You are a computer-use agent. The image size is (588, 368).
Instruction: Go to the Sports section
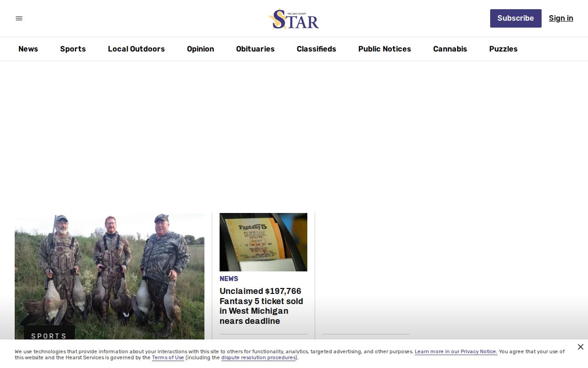pyautogui.click(x=73, y=49)
